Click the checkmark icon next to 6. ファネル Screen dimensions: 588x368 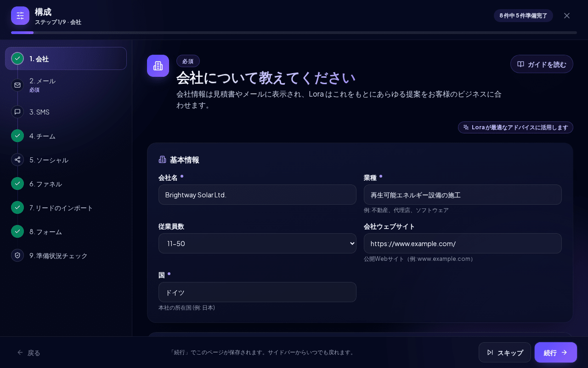pyautogui.click(x=17, y=184)
